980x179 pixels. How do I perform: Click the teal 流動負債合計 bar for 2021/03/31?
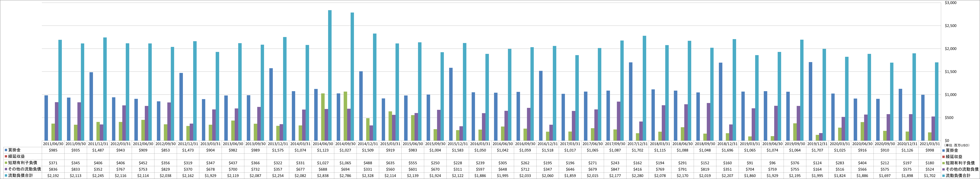click(937, 101)
